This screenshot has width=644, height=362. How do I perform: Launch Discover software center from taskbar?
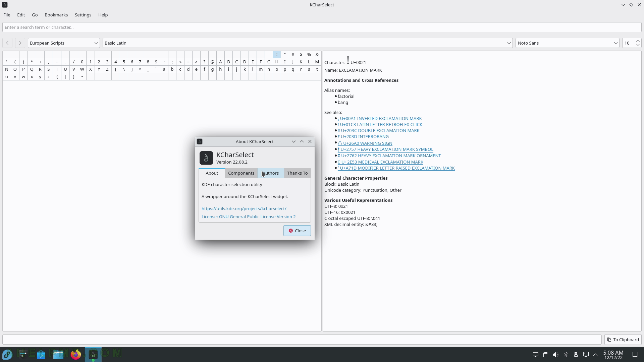(41, 354)
